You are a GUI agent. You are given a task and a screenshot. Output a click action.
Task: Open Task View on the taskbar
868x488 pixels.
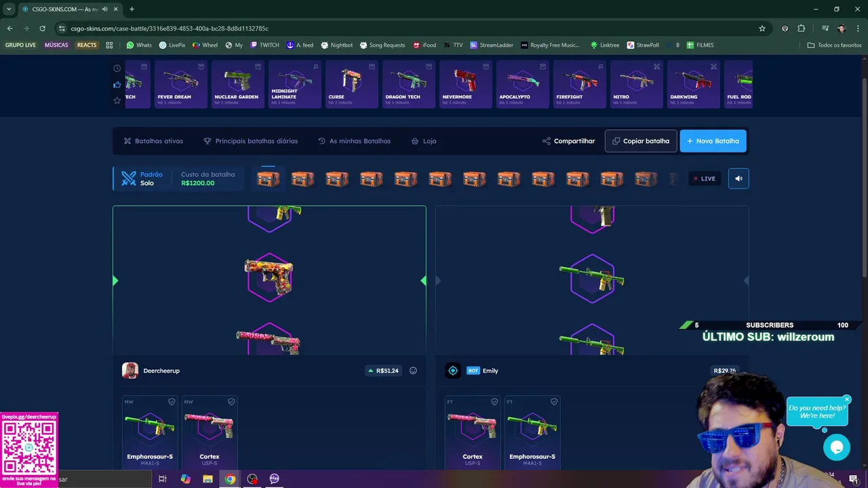pyautogui.click(x=163, y=479)
